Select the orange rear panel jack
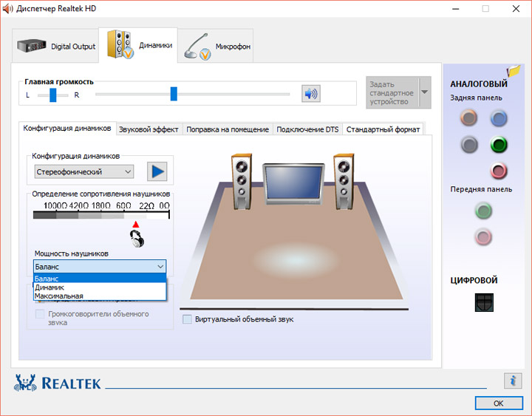532x416 pixels. [469, 117]
